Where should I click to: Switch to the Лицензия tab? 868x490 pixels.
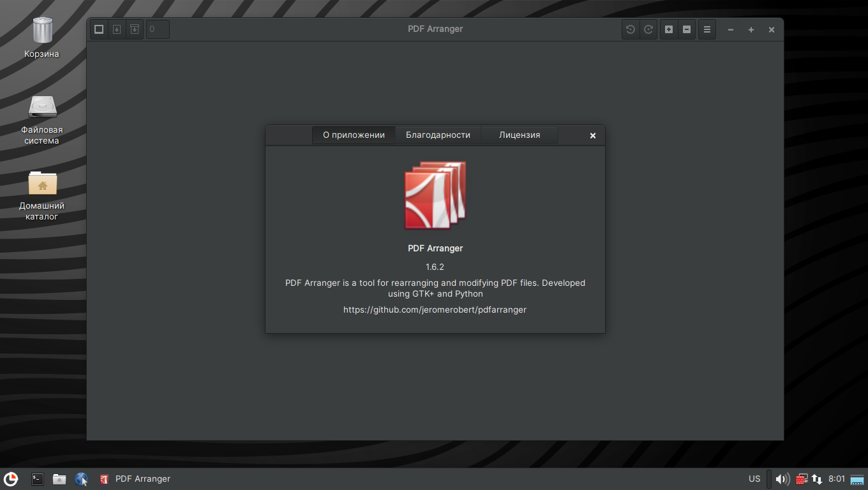[x=520, y=135]
